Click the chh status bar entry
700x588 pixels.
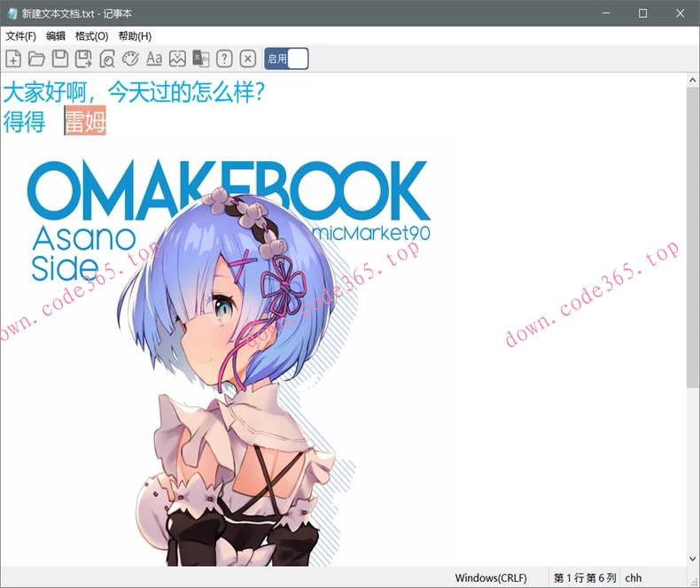point(633,577)
